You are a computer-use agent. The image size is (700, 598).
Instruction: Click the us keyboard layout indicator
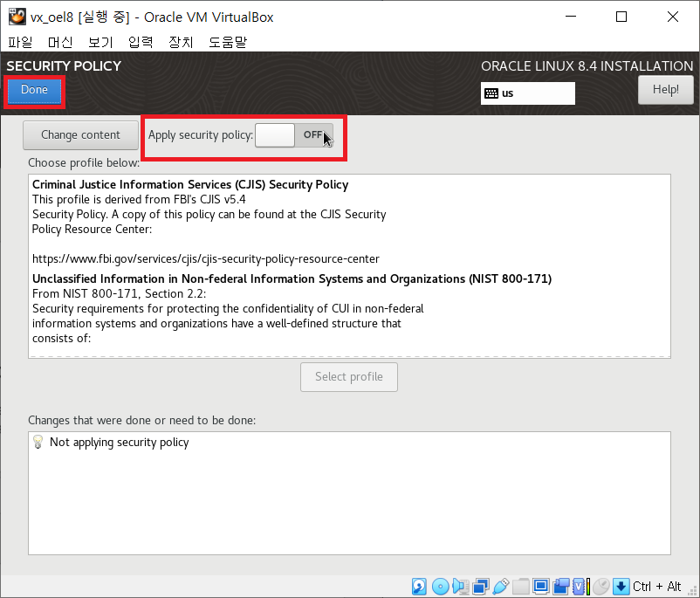point(528,93)
